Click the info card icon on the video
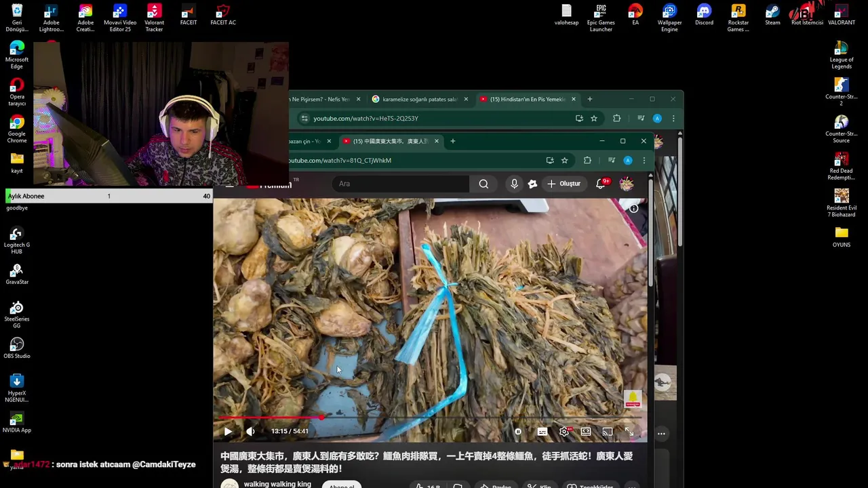 [633, 209]
